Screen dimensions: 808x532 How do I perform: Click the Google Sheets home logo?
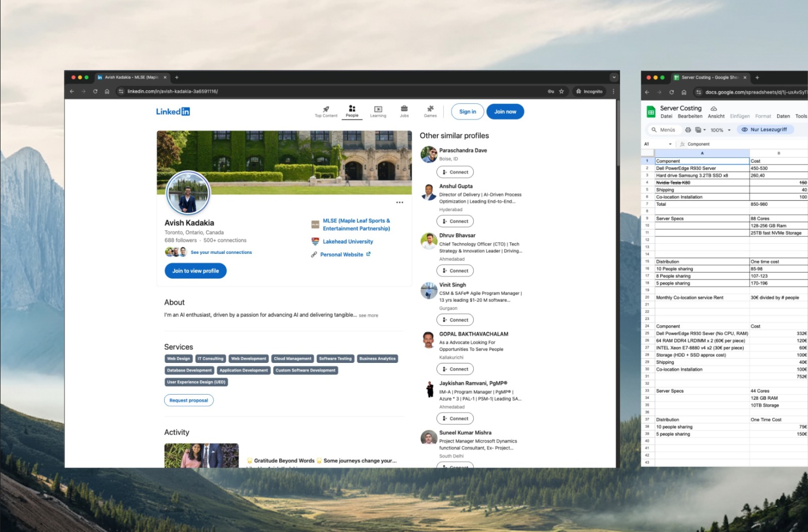651,112
